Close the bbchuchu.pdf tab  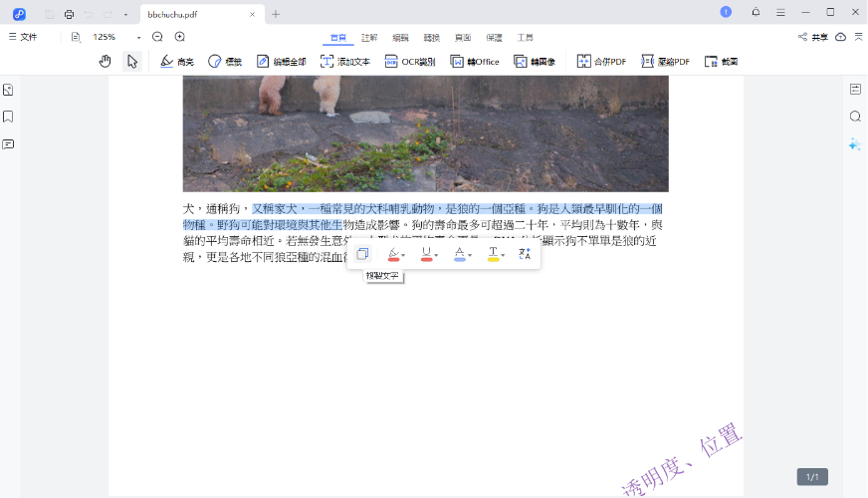click(253, 14)
